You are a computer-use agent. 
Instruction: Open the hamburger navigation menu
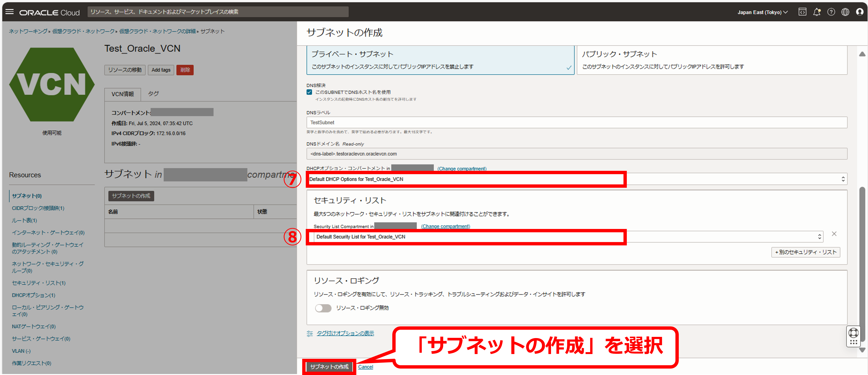[10, 12]
